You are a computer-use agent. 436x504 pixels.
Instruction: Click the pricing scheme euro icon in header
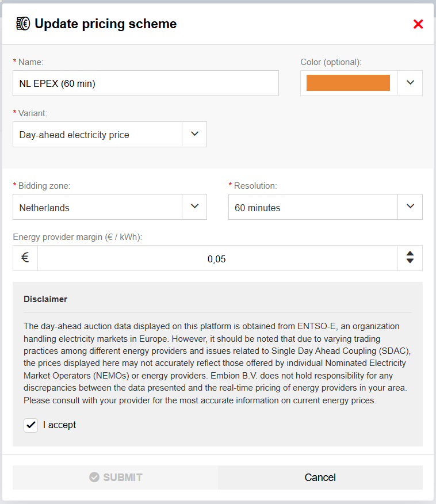(22, 24)
